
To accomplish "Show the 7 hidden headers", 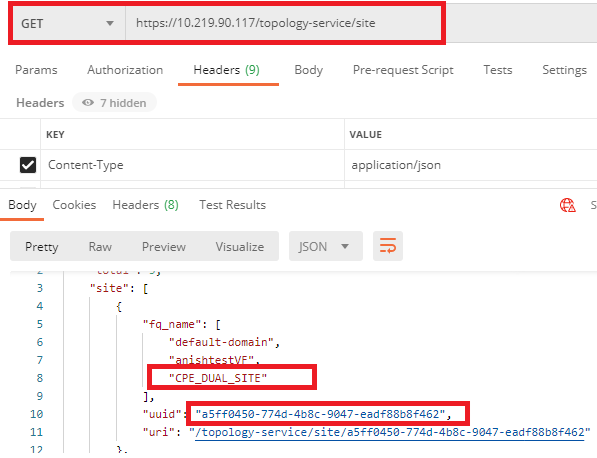I will click(x=115, y=103).
